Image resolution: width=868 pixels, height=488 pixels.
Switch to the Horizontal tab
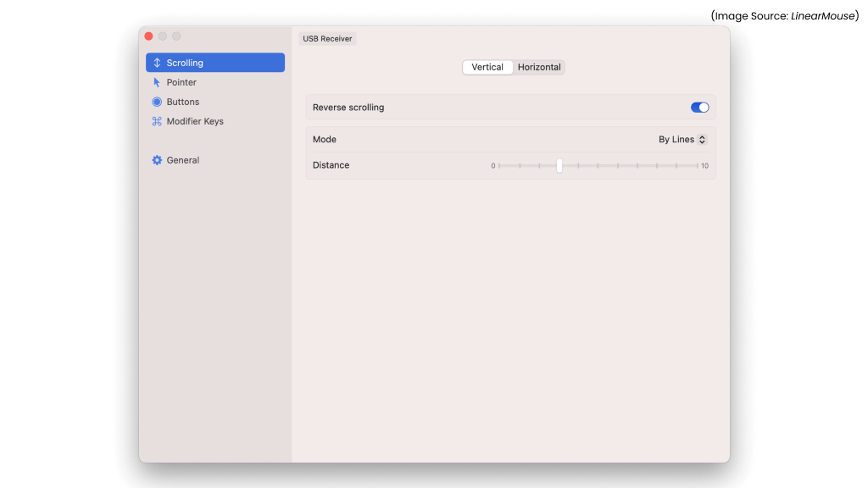[x=539, y=67]
